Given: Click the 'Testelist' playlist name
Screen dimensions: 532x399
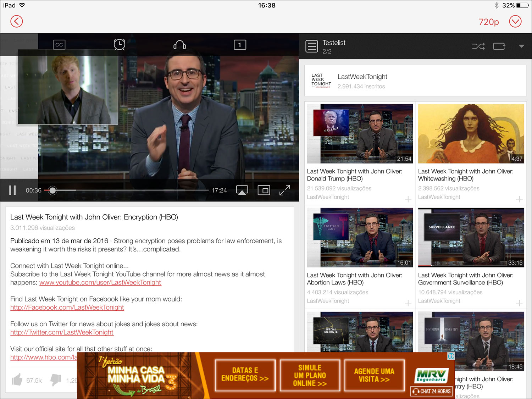Looking at the screenshot, I should [334, 43].
